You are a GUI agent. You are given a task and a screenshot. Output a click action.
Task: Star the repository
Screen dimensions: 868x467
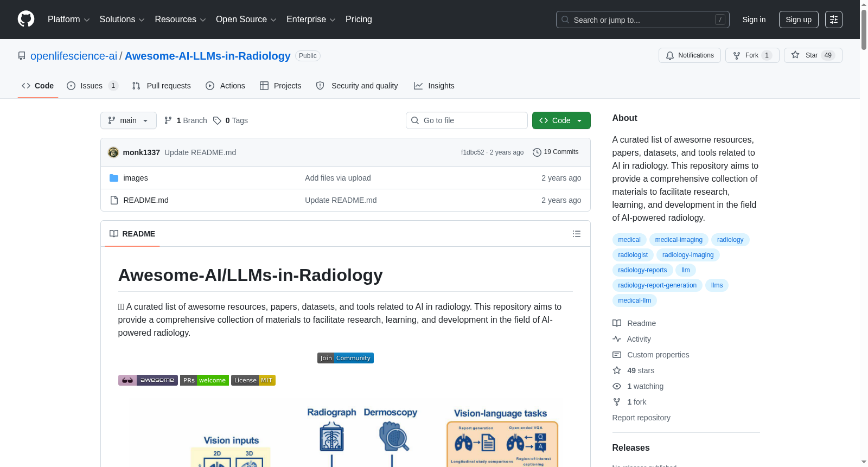pos(813,55)
